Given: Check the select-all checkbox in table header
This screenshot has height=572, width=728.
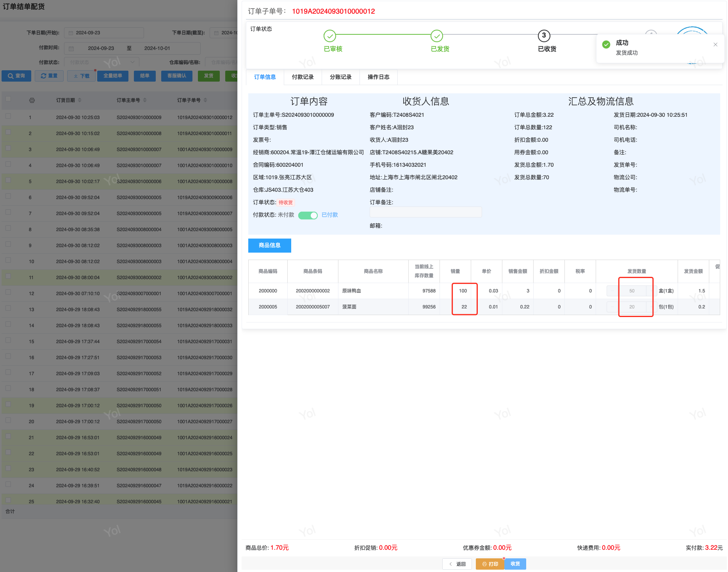Looking at the screenshot, I should pyautogui.click(x=8, y=99).
